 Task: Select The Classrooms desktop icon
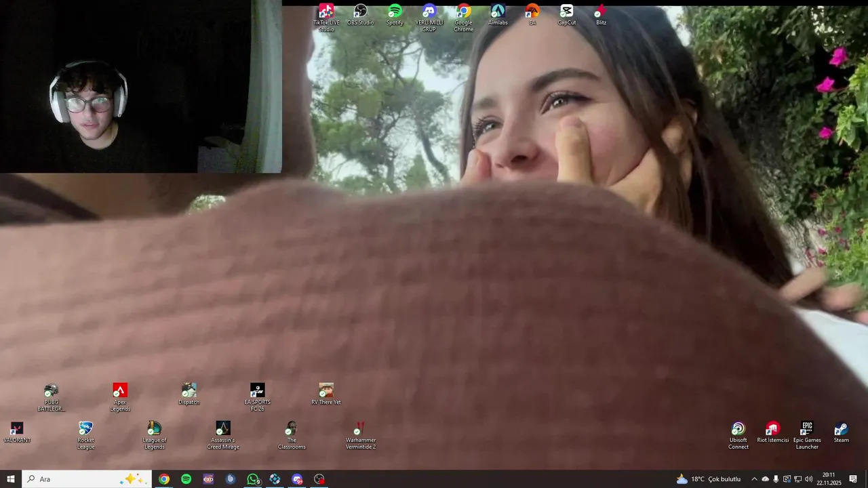click(292, 436)
